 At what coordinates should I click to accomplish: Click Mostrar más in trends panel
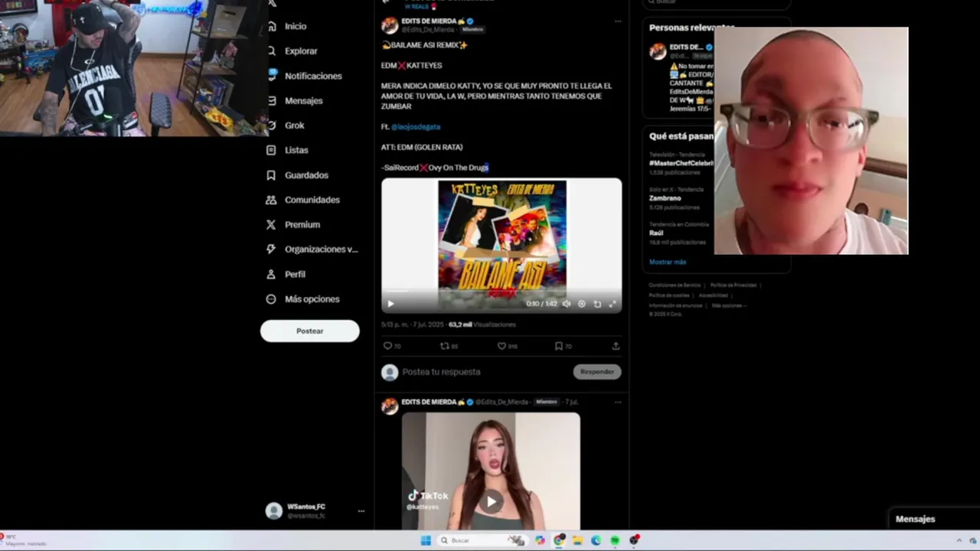pos(668,262)
